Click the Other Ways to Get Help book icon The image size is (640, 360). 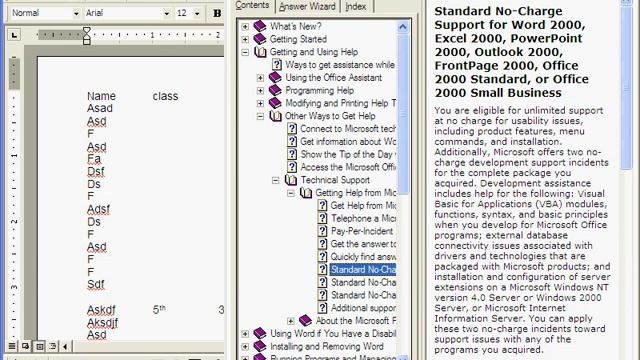click(276, 116)
